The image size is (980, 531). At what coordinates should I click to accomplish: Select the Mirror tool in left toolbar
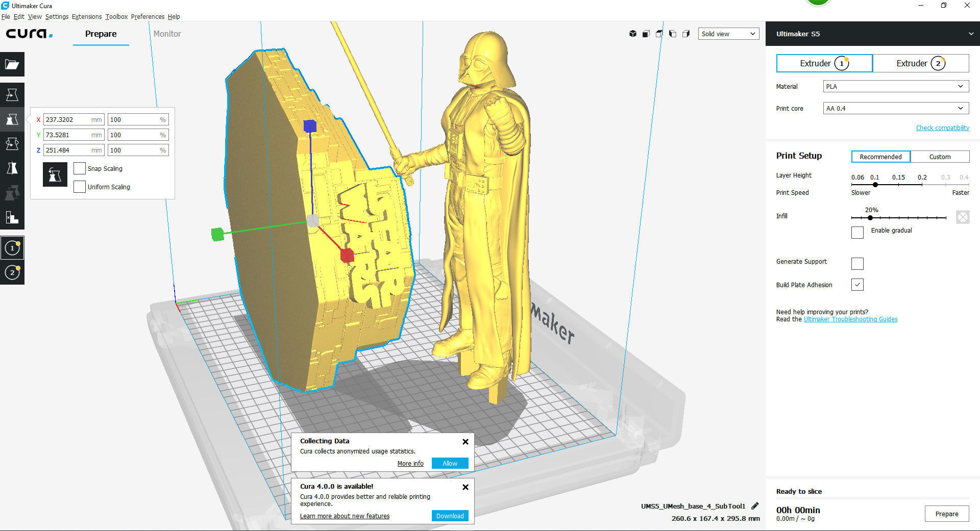pos(12,168)
